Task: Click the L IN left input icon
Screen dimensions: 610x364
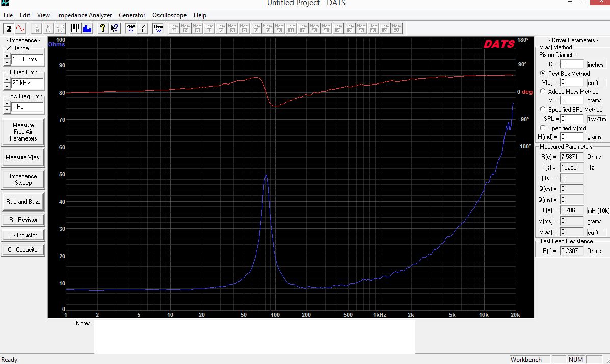Action: click(37, 29)
